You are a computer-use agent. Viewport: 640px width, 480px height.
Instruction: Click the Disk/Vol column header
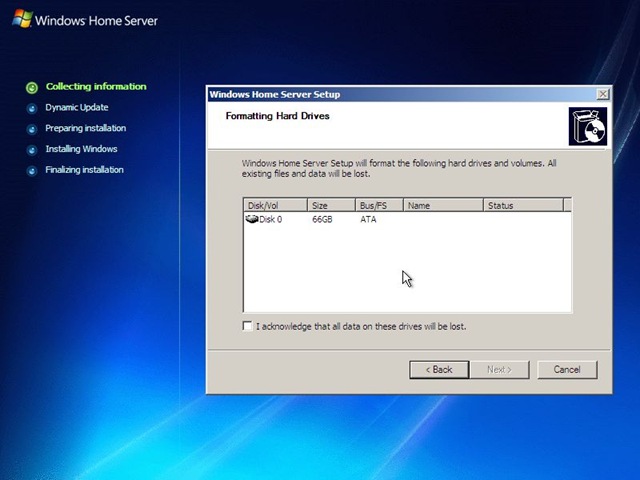pyautogui.click(x=276, y=205)
